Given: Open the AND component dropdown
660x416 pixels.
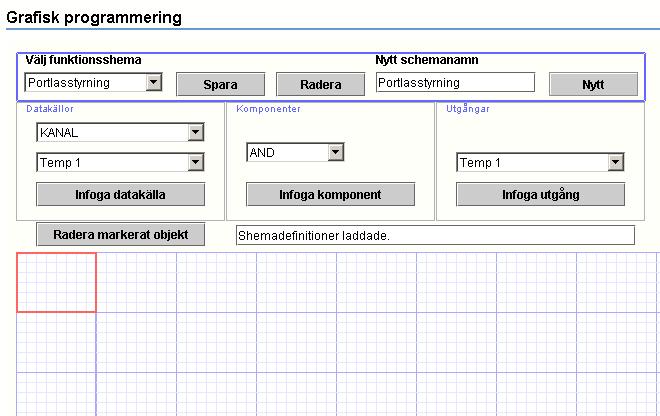Looking at the screenshot, I should tap(295, 152).
